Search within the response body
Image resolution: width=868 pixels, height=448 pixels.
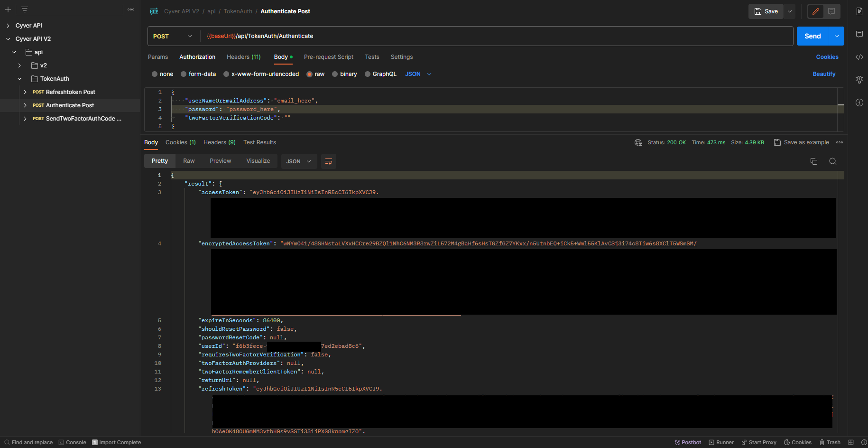tap(833, 161)
